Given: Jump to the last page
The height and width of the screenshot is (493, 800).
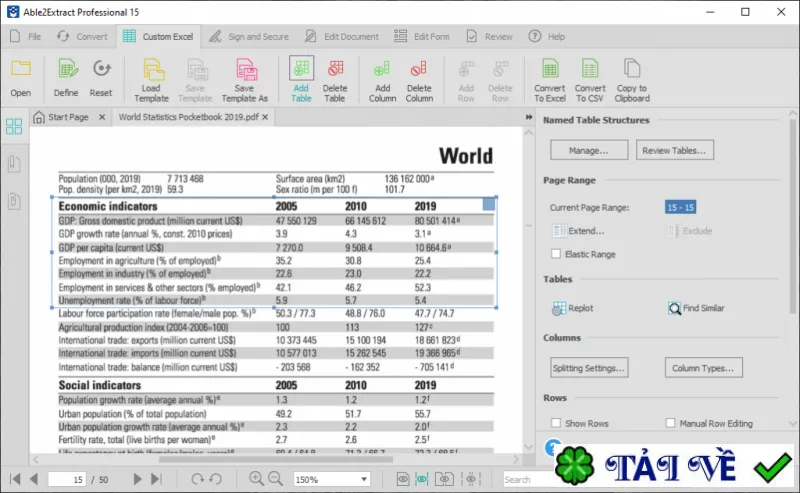Looking at the screenshot, I should pyautogui.click(x=156, y=479).
